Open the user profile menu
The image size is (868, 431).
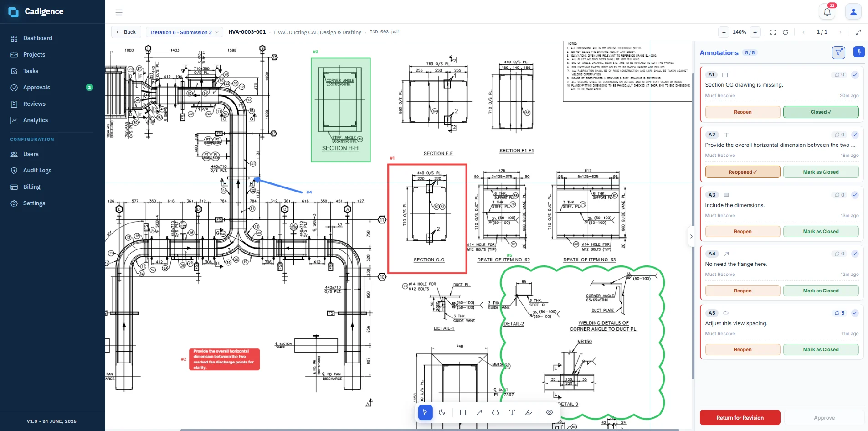tap(853, 12)
